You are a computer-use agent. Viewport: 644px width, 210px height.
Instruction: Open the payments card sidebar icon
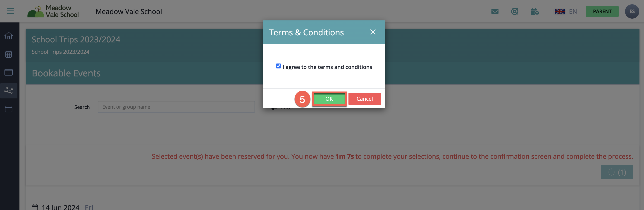[9, 72]
